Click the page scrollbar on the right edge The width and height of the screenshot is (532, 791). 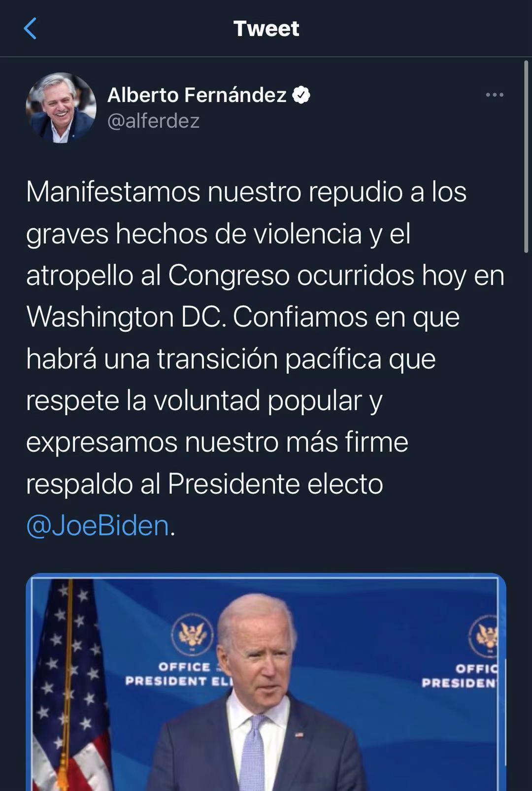[526, 157]
